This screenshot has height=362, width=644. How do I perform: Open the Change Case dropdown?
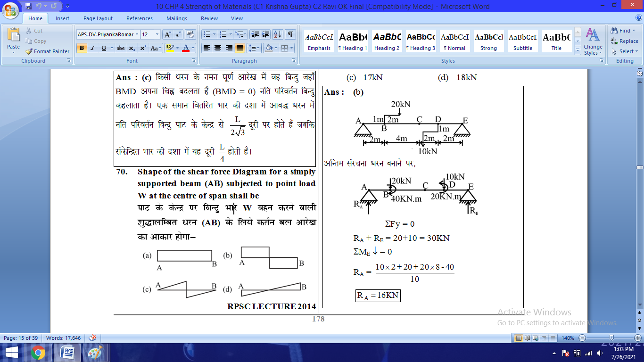point(156,48)
